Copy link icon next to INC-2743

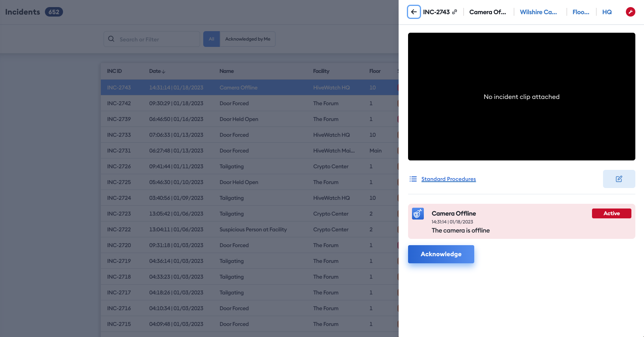455,12
